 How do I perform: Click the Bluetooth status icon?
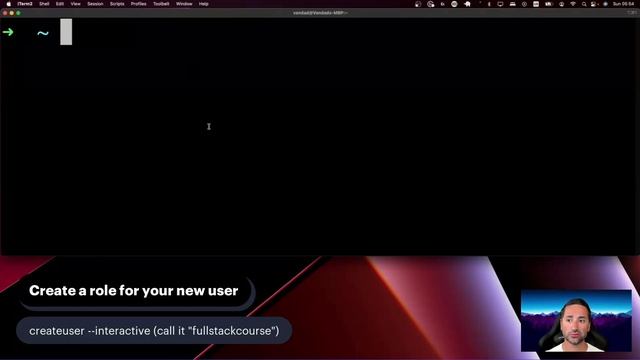tap(489, 4)
